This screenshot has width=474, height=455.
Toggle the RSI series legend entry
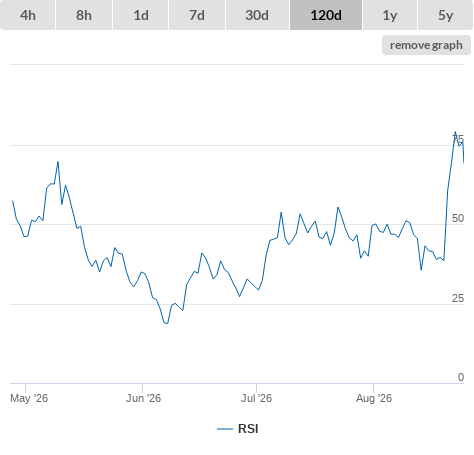click(x=238, y=429)
